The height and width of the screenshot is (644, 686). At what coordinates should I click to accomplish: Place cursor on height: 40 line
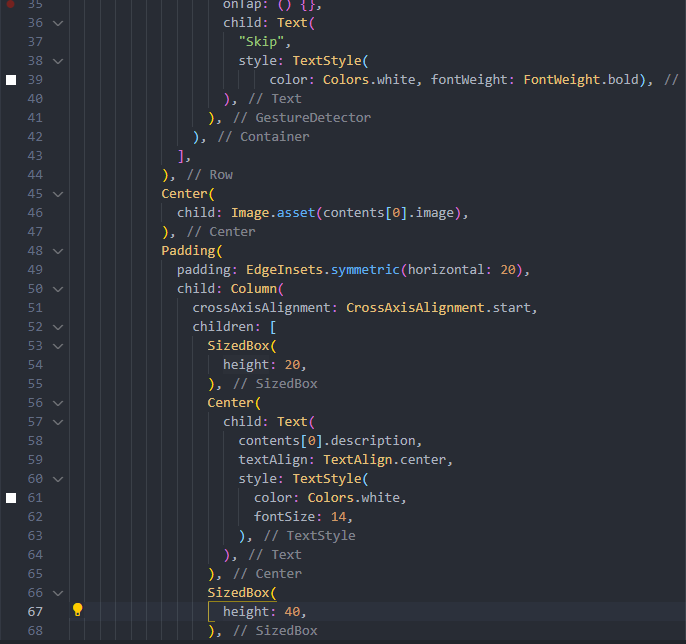coord(264,612)
